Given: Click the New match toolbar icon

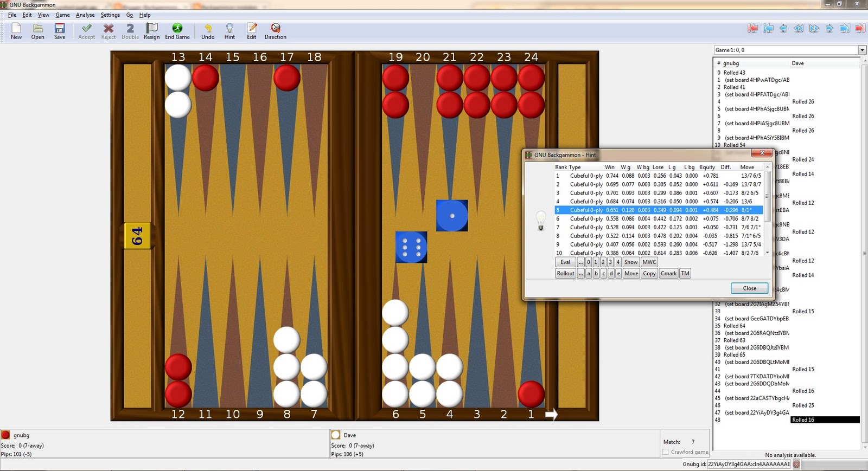Looking at the screenshot, I should (16, 31).
